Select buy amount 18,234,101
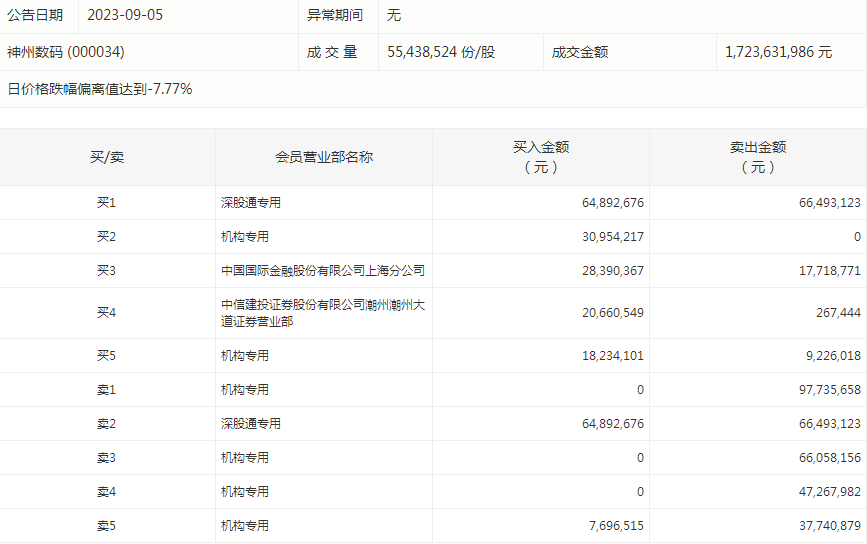Image resolution: width=867 pixels, height=544 pixels. 613,355
